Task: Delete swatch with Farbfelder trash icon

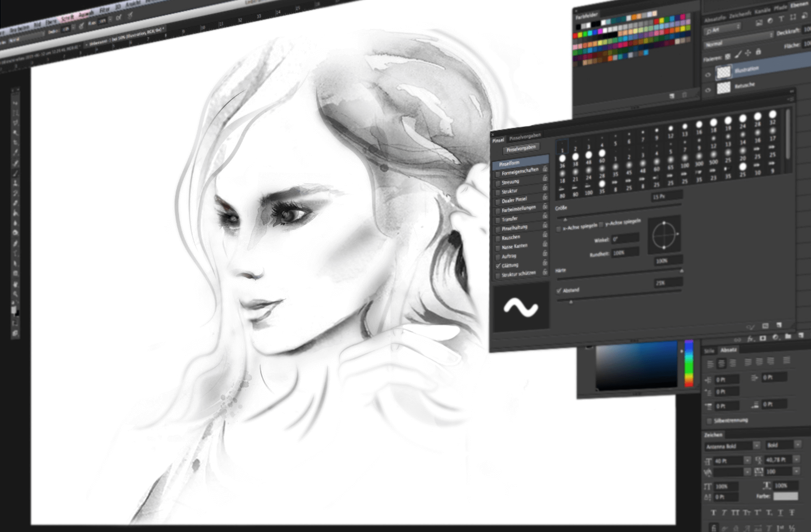Action: tap(685, 95)
